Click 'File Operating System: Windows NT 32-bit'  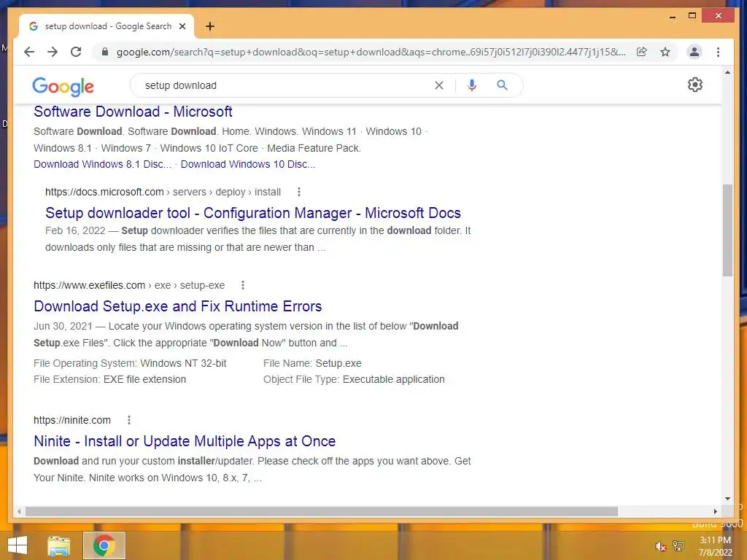130,363
